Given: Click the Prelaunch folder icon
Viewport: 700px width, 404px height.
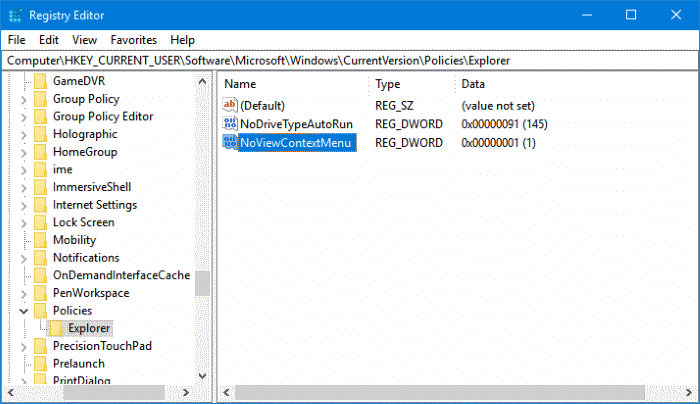Looking at the screenshot, I should (x=40, y=363).
